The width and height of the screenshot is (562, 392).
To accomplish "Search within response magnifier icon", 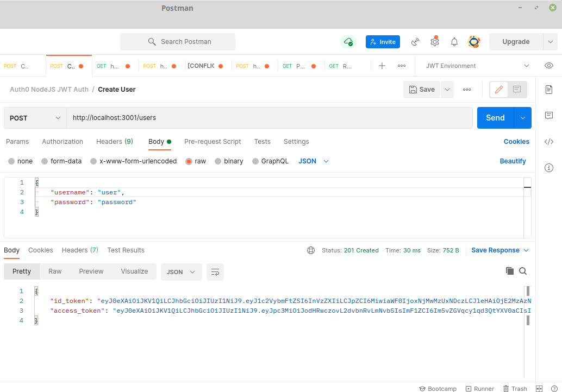I will (523, 271).
